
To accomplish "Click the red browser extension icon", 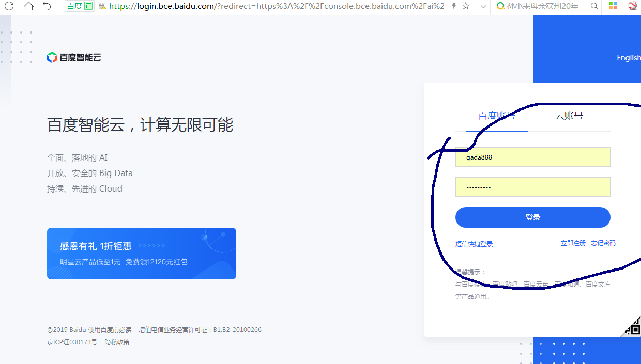I will [x=633, y=6].
